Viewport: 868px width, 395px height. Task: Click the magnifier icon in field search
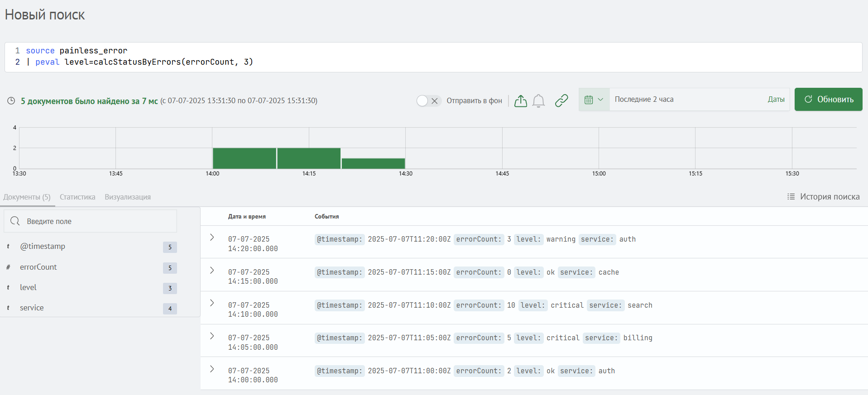15,221
